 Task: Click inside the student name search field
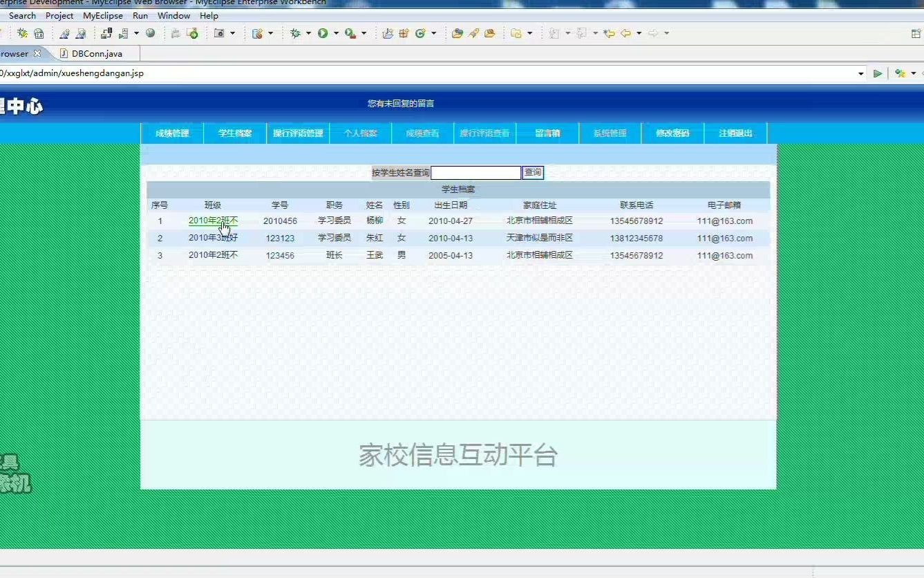click(x=477, y=172)
